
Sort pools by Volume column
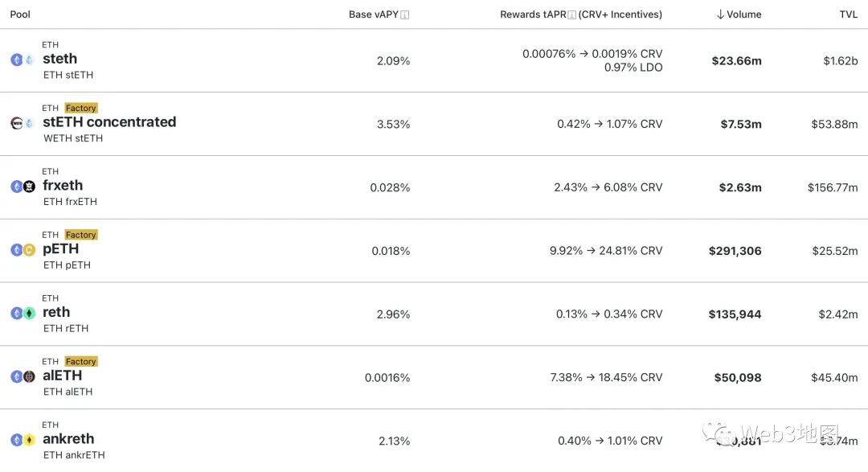(739, 14)
